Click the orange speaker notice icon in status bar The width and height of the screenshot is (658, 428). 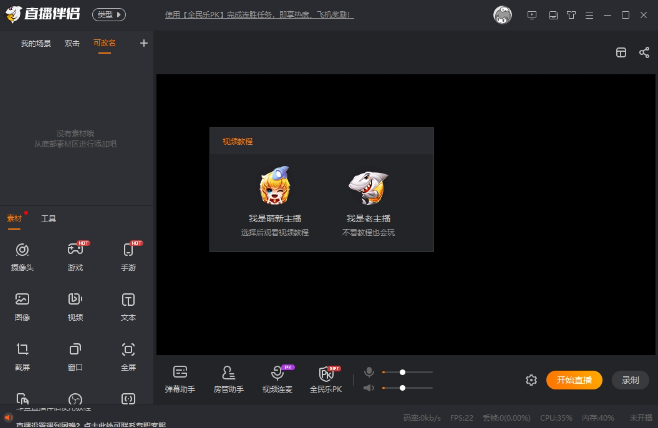click(8, 417)
